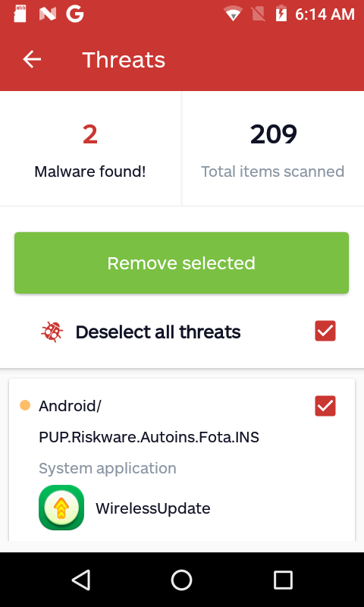Open the WirelessUpdate app icon
This screenshot has width=364, height=607.
click(61, 508)
